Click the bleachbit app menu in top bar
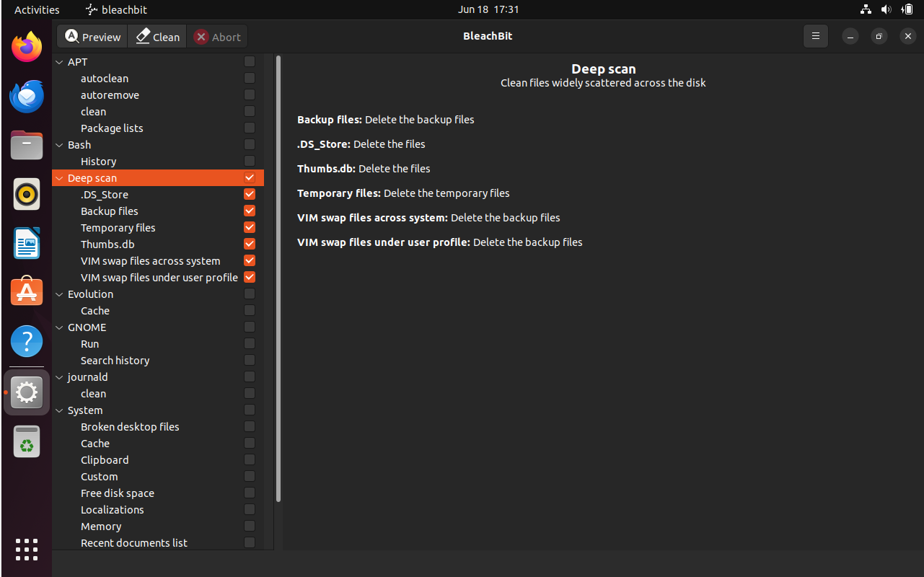The image size is (924, 577). (x=115, y=9)
